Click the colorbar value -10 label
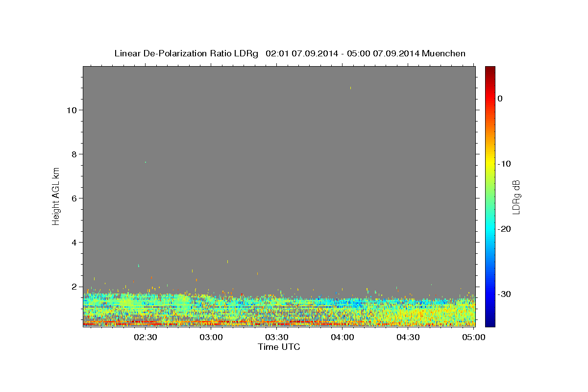588x392 pixels. [x=505, y=164]
